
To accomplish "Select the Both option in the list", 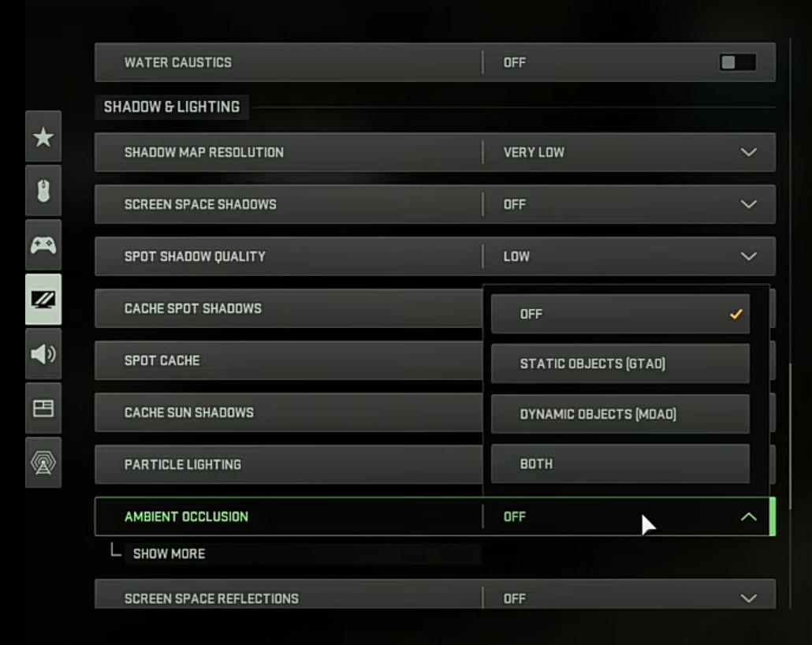I will pos(620,464).
